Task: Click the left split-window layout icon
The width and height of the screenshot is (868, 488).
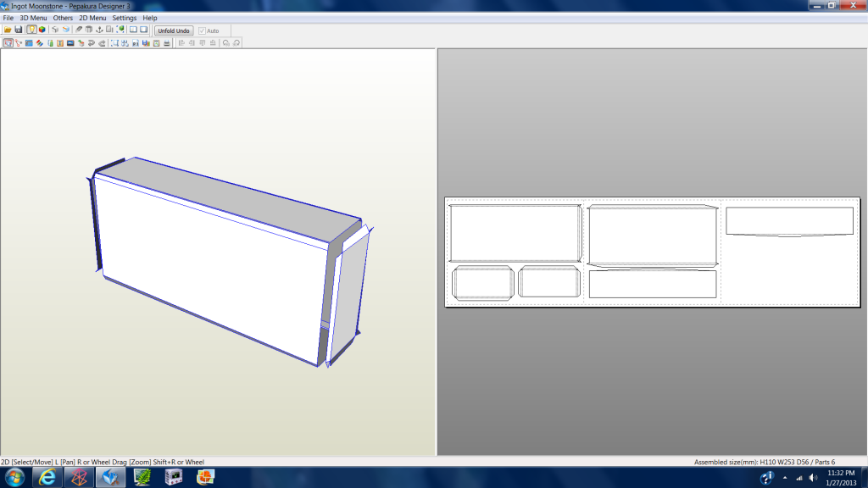Action: 133,30
